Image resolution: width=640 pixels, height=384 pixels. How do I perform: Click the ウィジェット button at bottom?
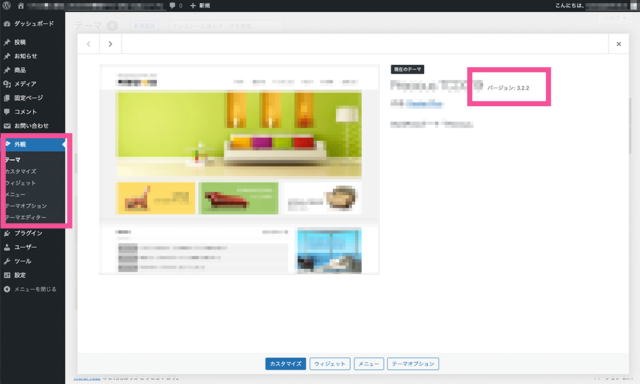coord(330,364)
